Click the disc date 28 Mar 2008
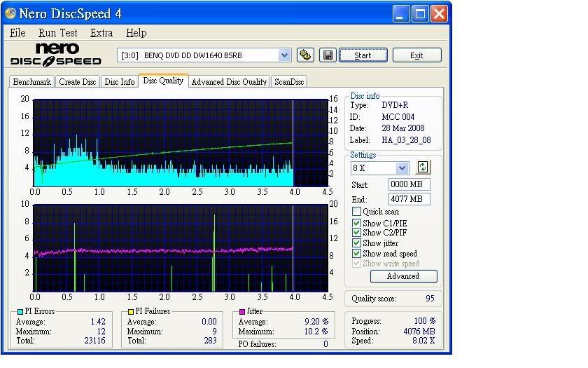Viewport: 588px width, 368px height. pos(403,128)
